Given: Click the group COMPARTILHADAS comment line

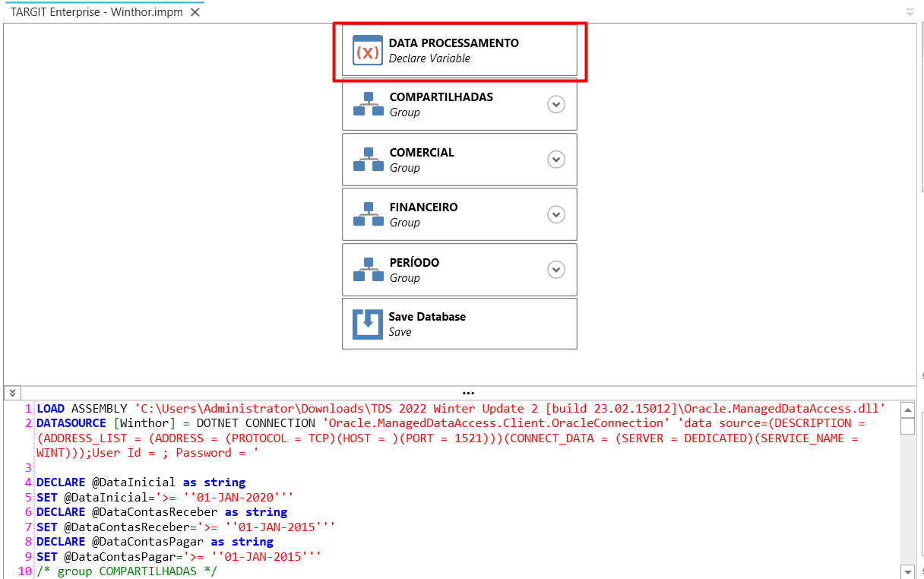Looking at the screenshot, I should 127,571.
